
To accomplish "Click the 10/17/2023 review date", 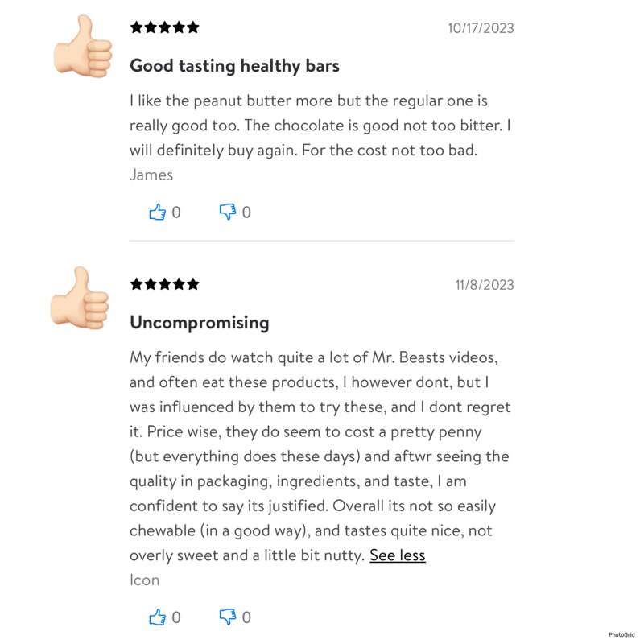I will click(x=481, y=28).
